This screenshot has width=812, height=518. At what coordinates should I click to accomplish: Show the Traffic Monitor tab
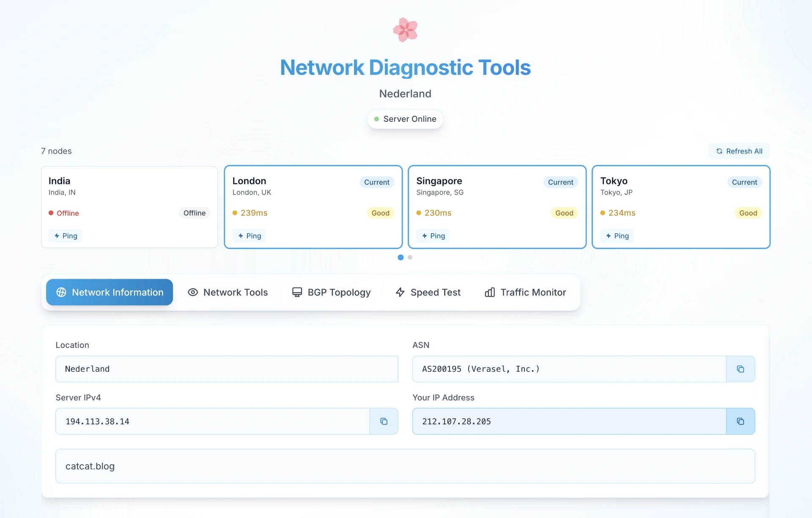click(x=525, y=292)
